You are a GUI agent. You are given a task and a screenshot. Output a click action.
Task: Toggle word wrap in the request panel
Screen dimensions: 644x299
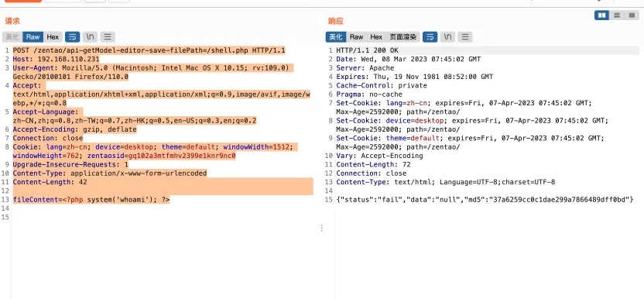tap(72, 37)
